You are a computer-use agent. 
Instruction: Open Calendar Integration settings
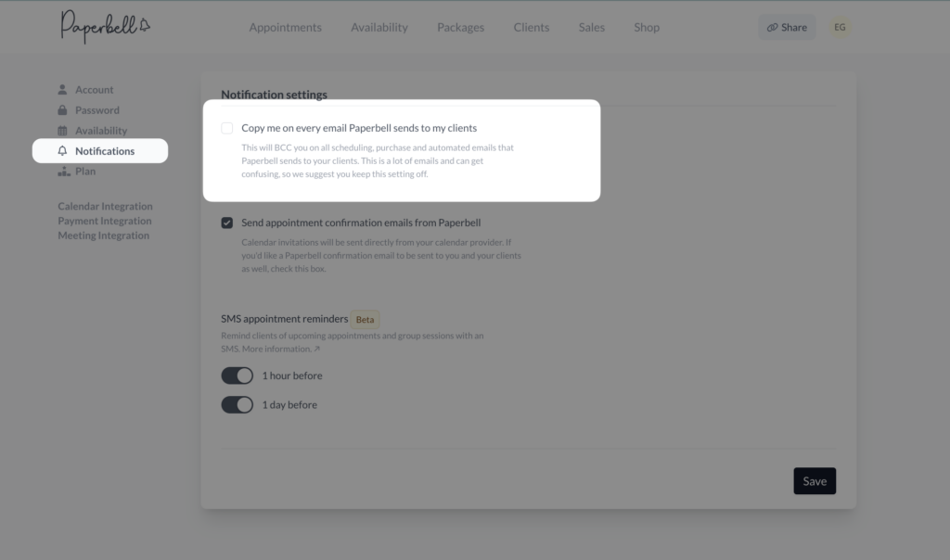105,207
